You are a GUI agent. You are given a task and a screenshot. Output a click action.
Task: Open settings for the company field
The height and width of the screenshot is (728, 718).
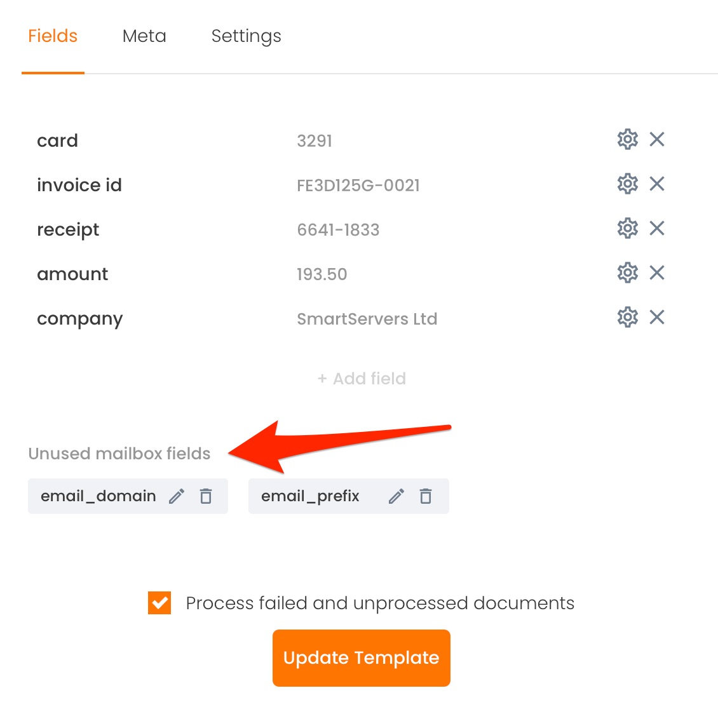point(627,317)
